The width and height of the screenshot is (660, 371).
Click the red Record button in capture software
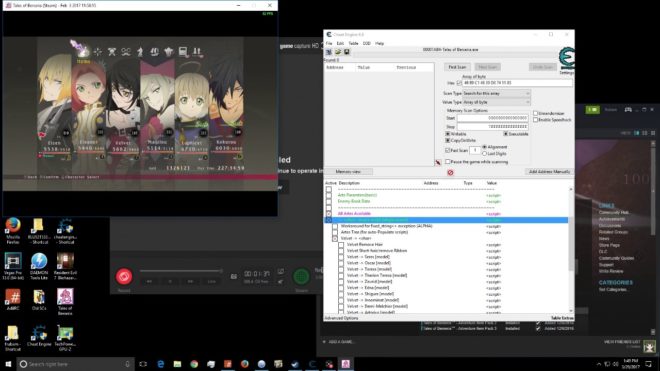coord(124,276)
